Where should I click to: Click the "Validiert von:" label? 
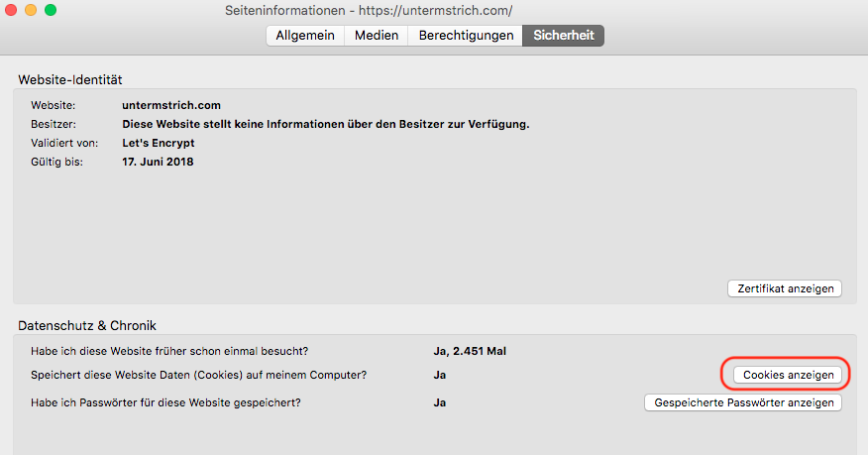point(62,143)
